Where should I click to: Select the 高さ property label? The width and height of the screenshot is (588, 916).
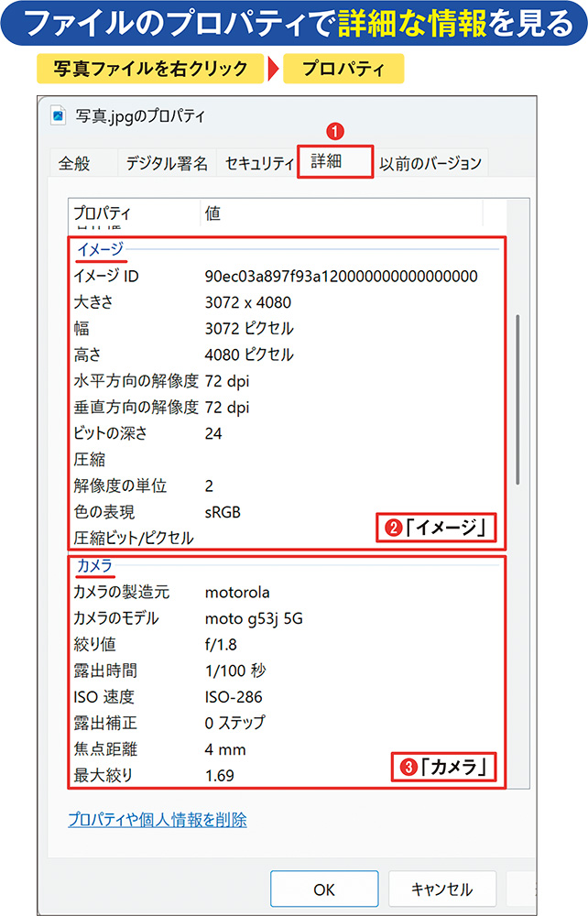point(87,354)
